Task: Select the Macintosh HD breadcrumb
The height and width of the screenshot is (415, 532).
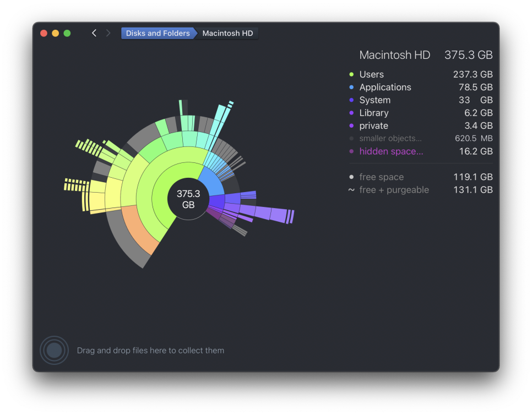Action: point(227,33)
